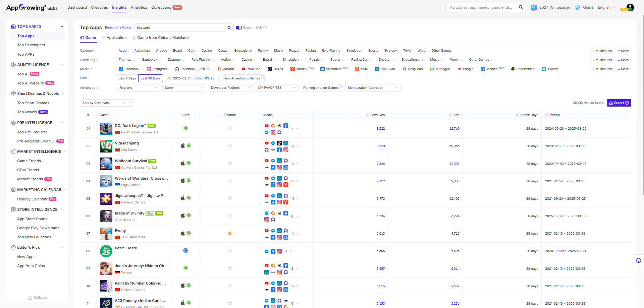
Task: Favorite DC: Dark Legion with star
Action: click(x=230, y=129)
